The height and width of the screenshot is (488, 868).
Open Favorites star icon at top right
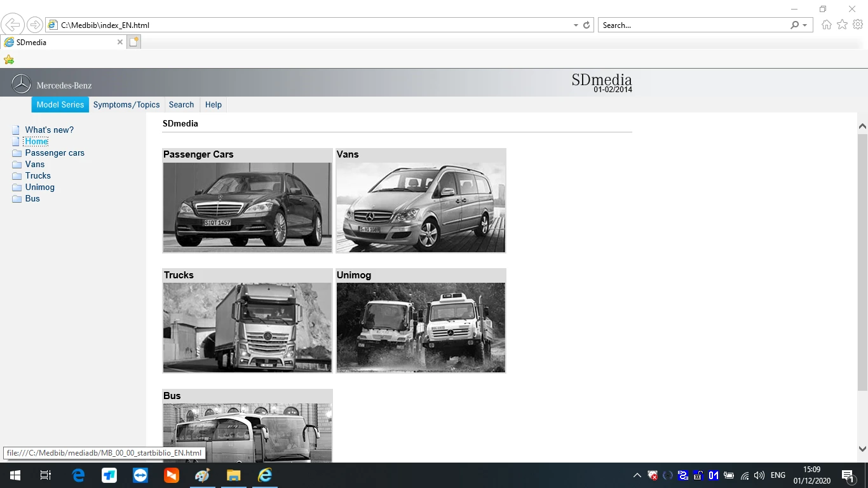click(x=842, y=25)
